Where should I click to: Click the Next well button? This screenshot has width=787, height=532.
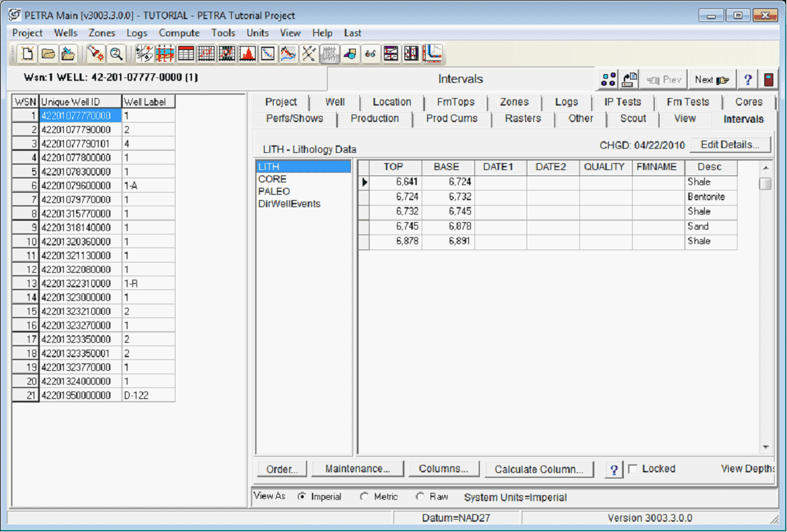tap(712, 80)
